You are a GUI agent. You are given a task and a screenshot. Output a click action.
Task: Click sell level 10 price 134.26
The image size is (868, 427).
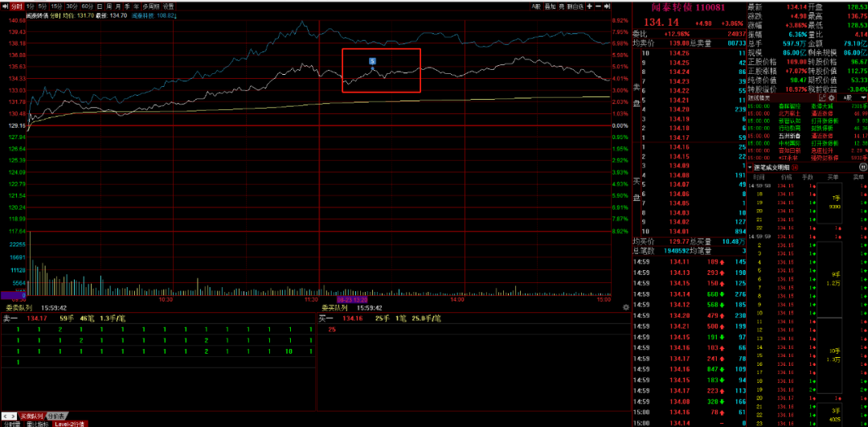point(678,53)
